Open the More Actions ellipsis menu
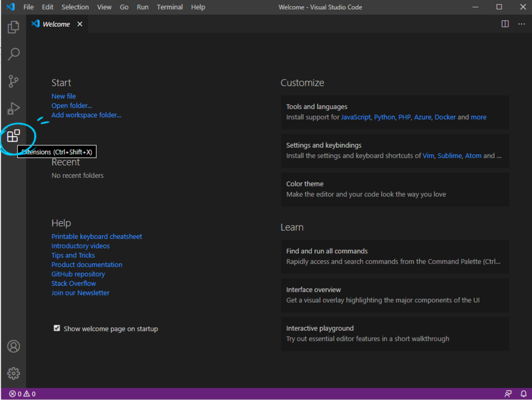Image resolution: width=532 pixels, height=400 pixels. click(521, 24)
